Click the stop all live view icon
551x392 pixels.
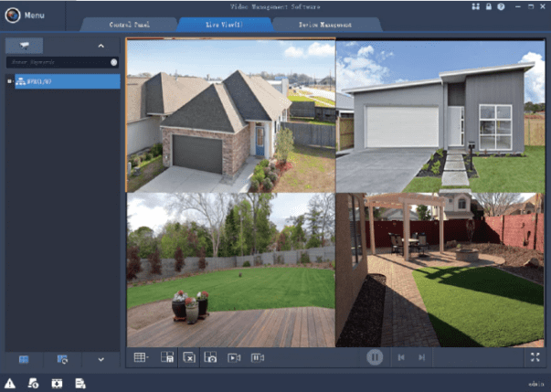coord(188,358)
